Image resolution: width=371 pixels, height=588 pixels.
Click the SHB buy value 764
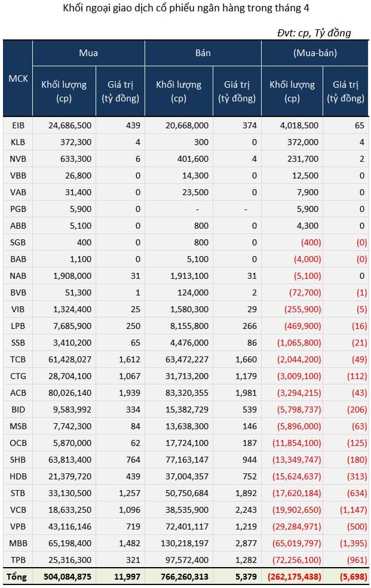133,460
